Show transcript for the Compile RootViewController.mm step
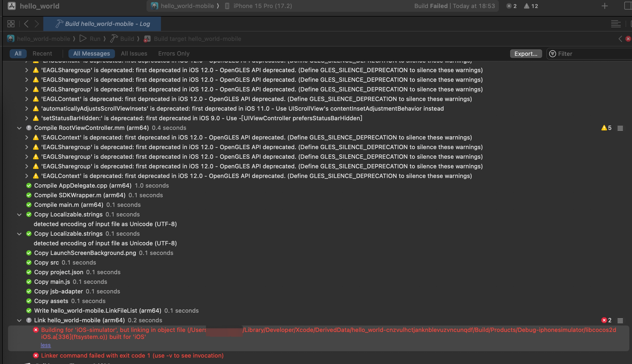 [x=620, y=128]
